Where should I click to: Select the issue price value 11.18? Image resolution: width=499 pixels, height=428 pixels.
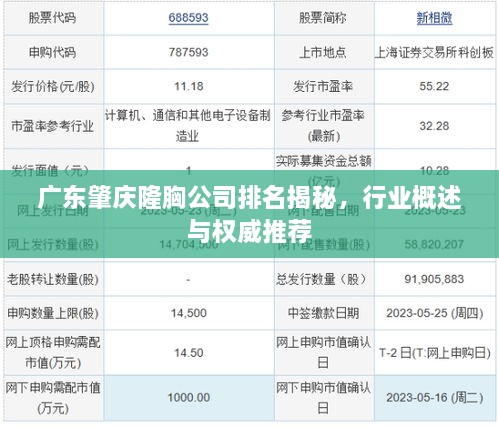pos(189,87)
